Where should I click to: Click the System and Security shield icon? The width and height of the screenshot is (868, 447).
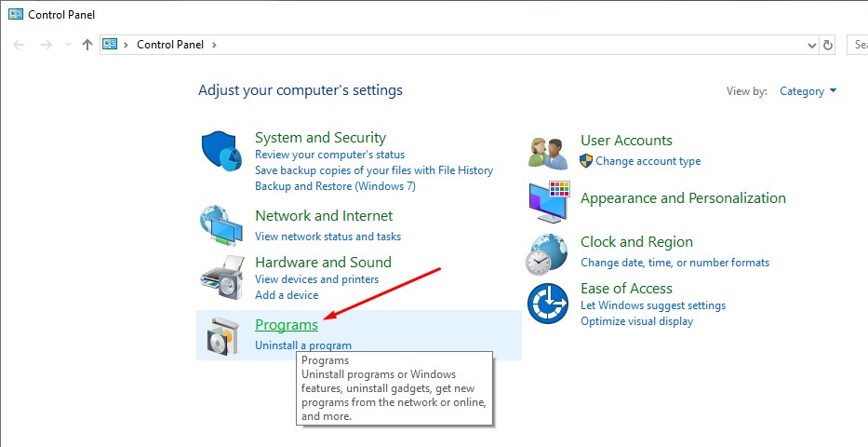(x=222, y=153)
